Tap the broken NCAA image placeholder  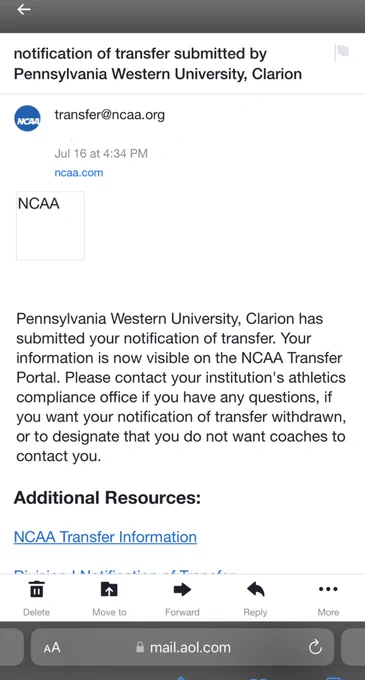point(50,226)
